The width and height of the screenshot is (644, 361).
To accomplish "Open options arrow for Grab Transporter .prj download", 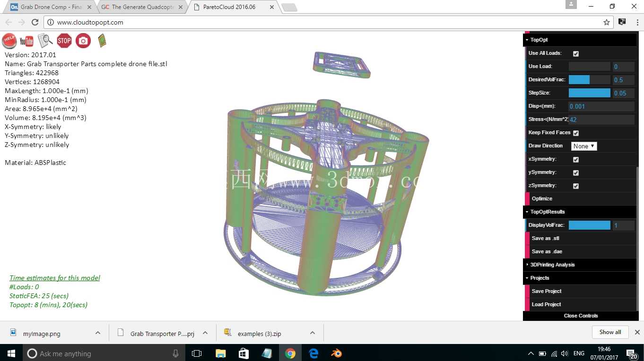I will tap(205, 333).
